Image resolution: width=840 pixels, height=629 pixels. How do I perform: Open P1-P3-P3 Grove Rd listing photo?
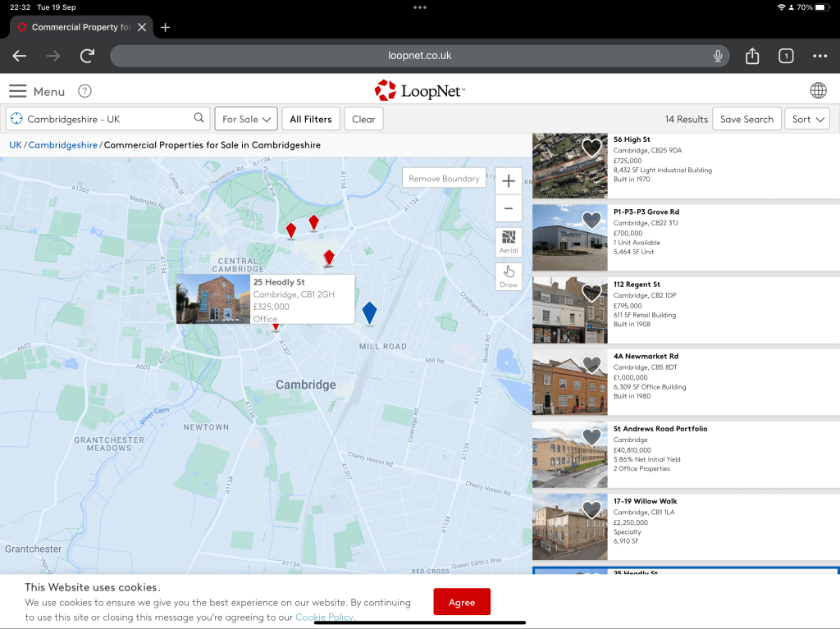pos(570,237)
